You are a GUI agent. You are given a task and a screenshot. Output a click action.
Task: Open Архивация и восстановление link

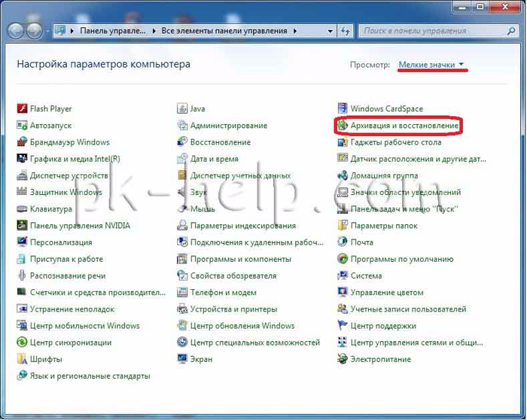404,126
